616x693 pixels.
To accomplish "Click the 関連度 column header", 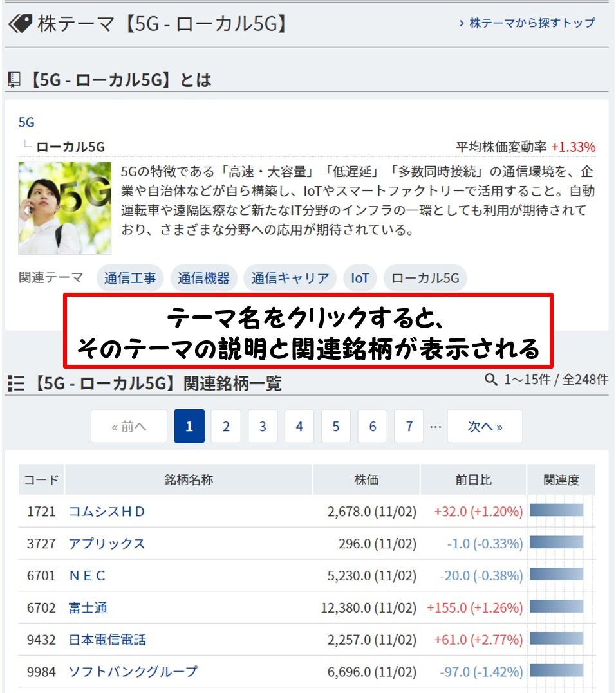I will [x=561, y=479].
